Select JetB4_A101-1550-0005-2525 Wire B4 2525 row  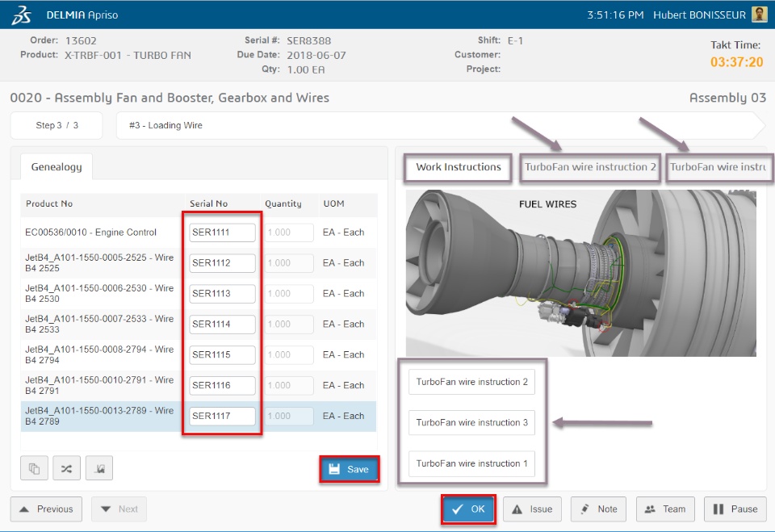[x=199, y=263]
